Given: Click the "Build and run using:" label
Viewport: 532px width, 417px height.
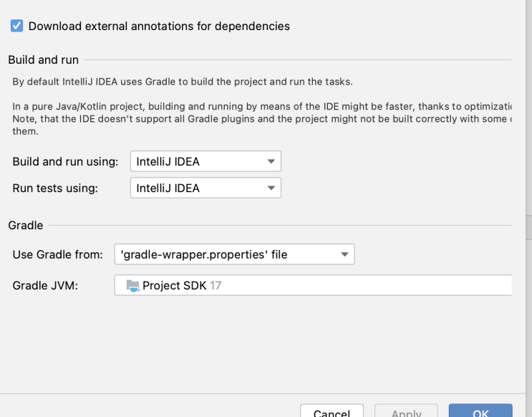Looking at the screenshot, I should 65,161.
